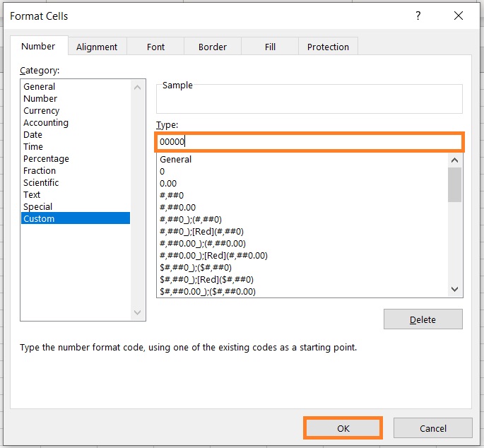Viewport: 484px width, 448px height.
Task: Choose $#,##0.00_);($#,##0.00) format code
Action: tap(302, 291)
